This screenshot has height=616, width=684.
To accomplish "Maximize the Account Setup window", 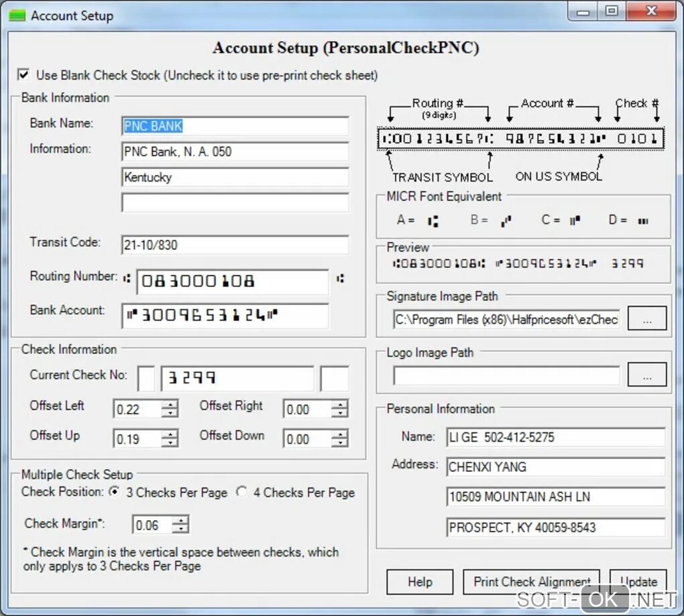I will click(x=612, y=11).
